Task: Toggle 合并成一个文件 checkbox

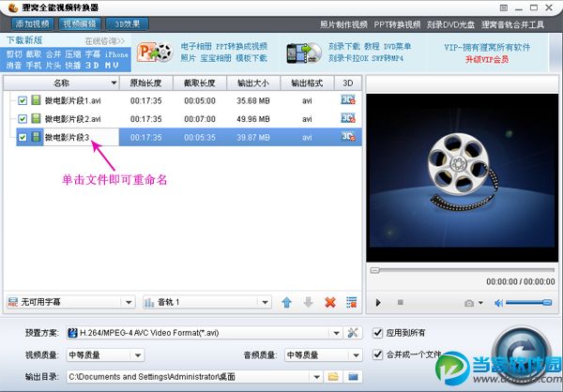Action: coord(377,354)
